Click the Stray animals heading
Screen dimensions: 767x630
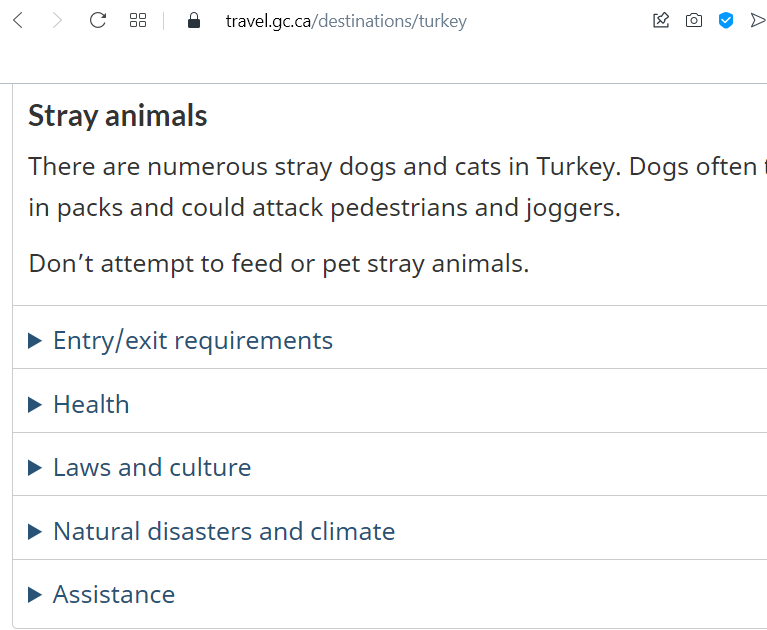tap(118, 116)
